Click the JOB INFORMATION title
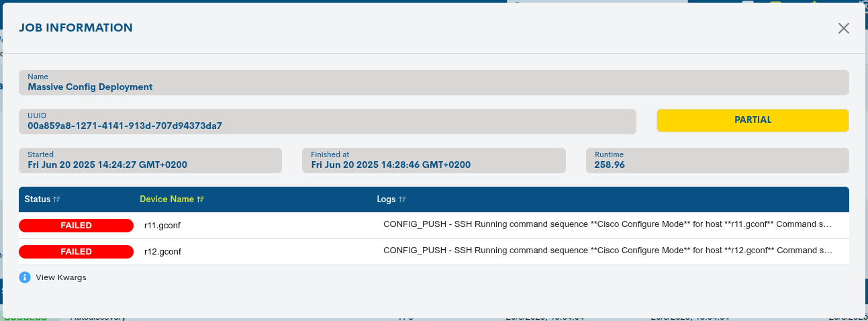 tap(76, 28)
